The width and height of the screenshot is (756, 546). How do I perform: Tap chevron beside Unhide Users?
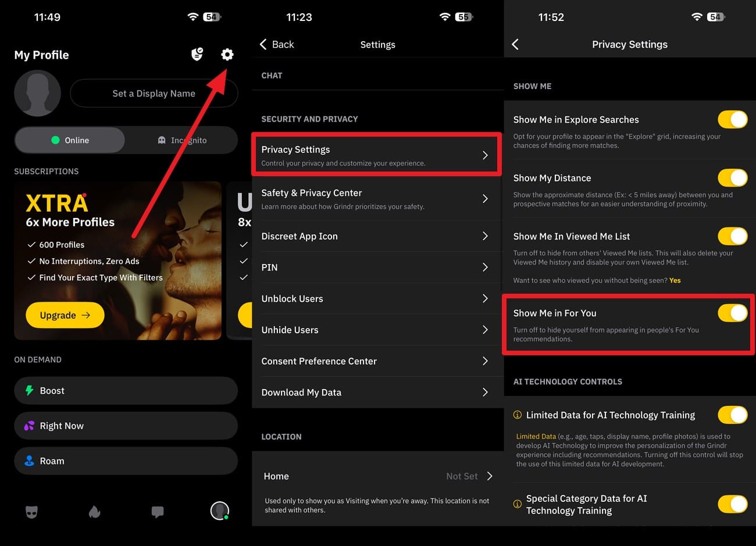tap(485, 330)
